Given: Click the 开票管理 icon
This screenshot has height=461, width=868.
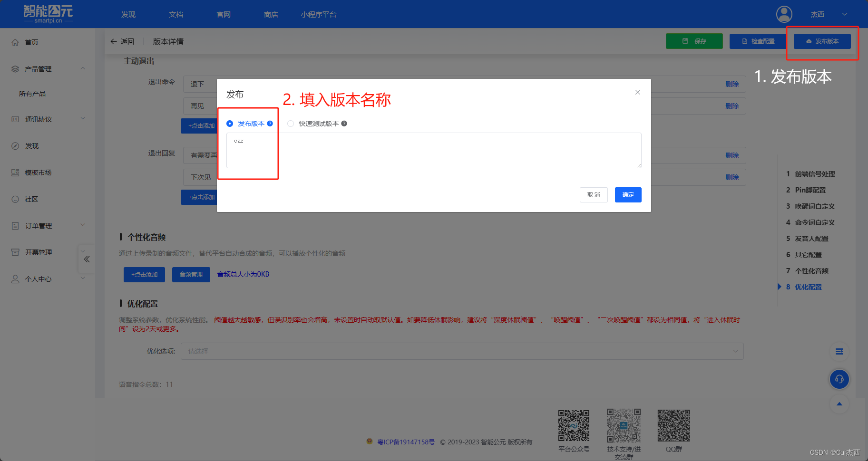Looking at the screenshot, I should point(15,252).
